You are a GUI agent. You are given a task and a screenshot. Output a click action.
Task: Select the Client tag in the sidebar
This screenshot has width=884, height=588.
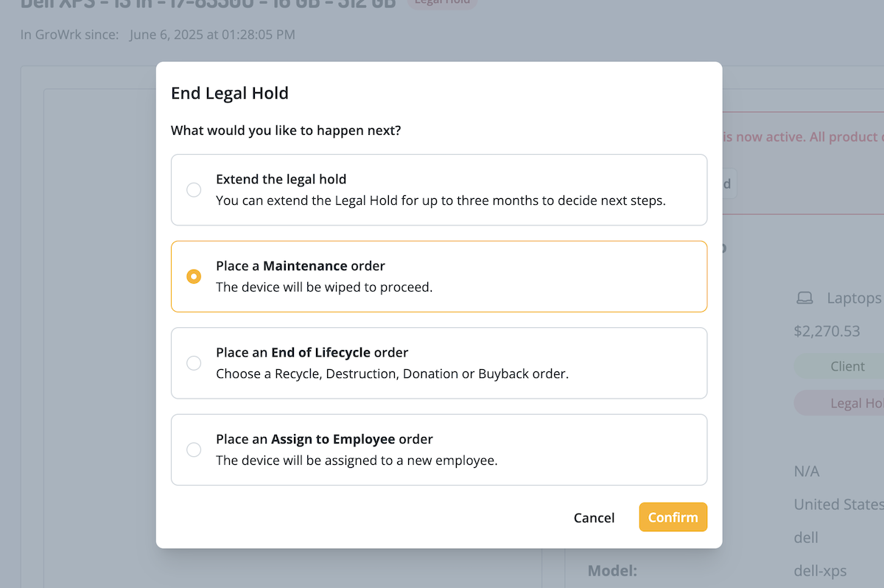tap(846, 365)
